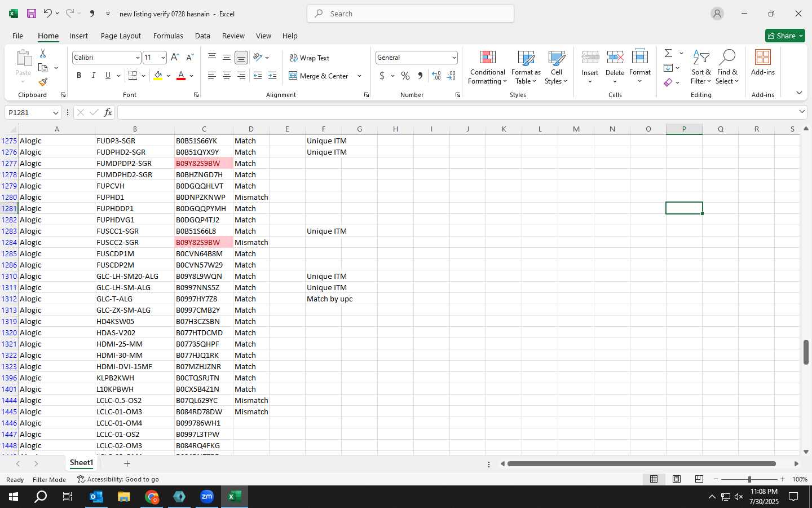Open Sort & Filter options

(701, 68)
